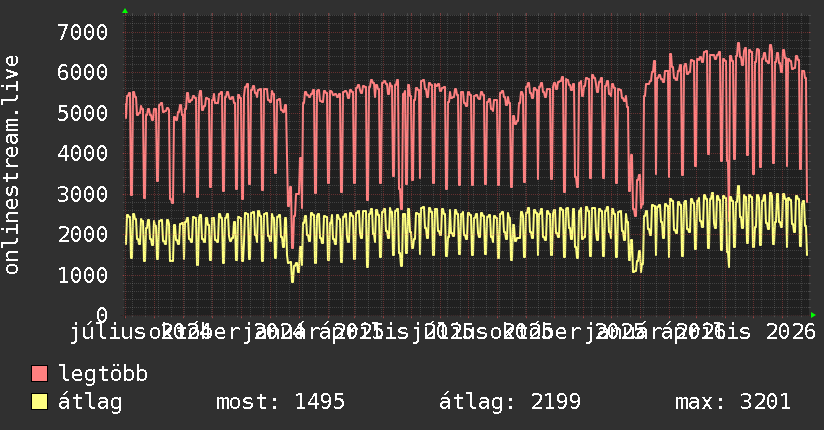Click the max: 3201 statistic
Screen dimensions: 824x430
[733, 402]
